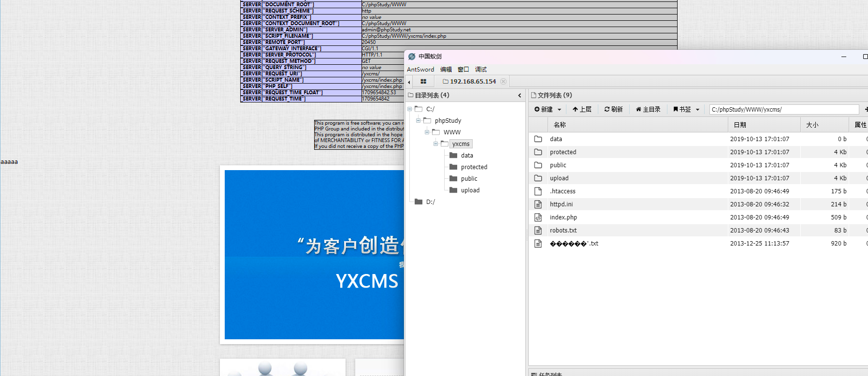The height and width of the screenshot is (376, 868).
Task: Click the index.php code file icon
Action: 538,217
